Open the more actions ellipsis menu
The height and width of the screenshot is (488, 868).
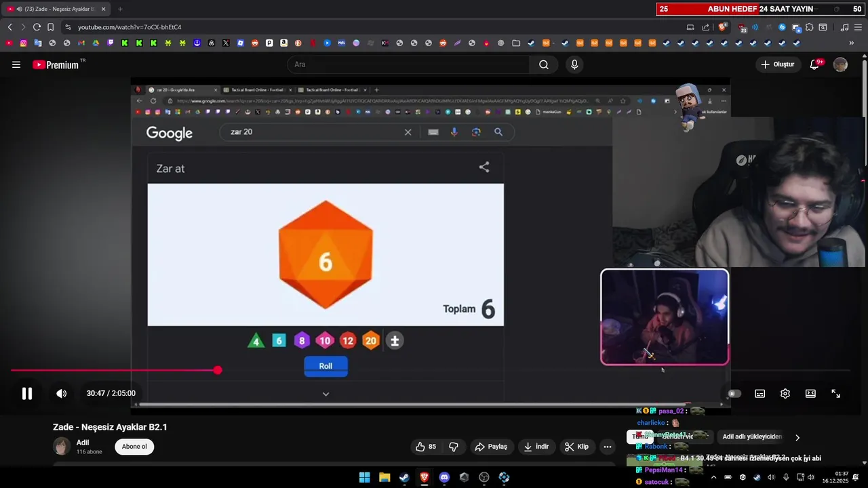coord(608,447)
